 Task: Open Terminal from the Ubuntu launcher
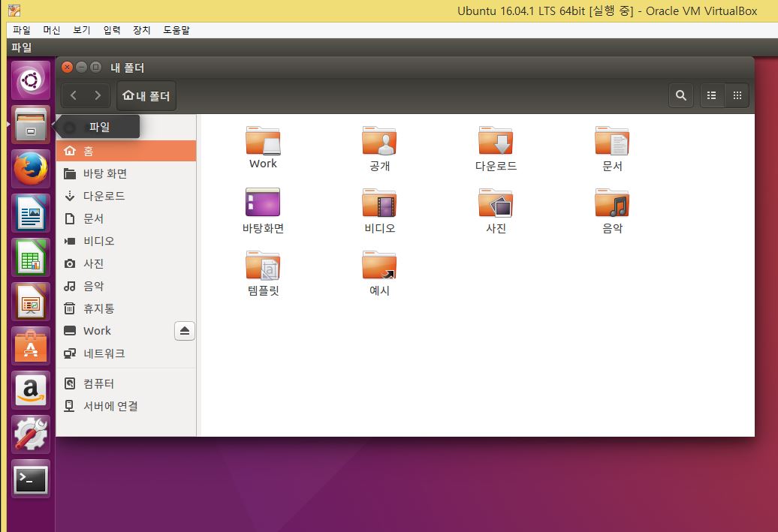(31, 479)
